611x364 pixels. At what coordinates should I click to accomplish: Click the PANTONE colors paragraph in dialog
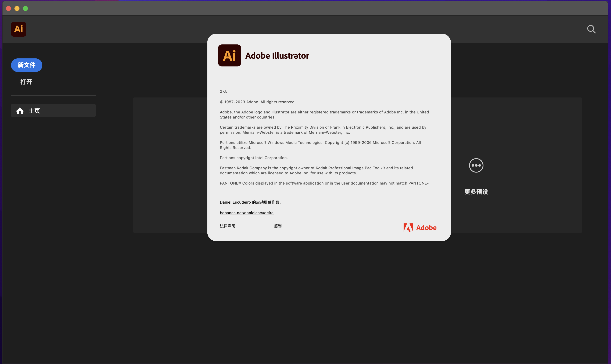(324, 183)
